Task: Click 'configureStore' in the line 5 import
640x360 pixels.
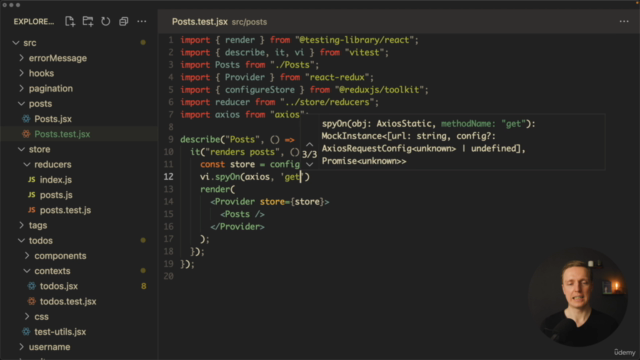Action: click(x=260, y=90)
